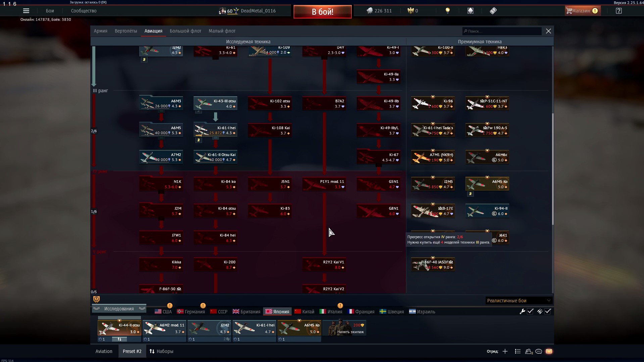The height and width of the screenshot is (362, 644).
Task: Expand the Ki-61 aircraft group
Action: click(215, 51)
